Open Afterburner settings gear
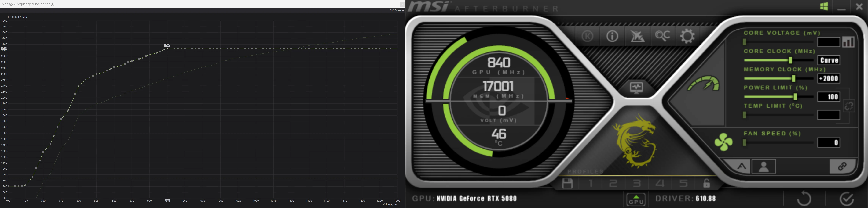868x208 pixels. coord(687,36)
